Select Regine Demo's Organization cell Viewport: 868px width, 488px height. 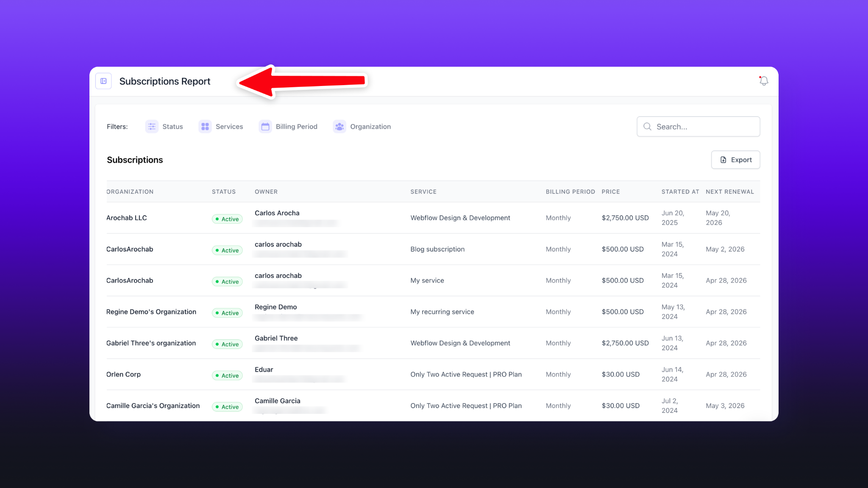pyautogui.click(x=151, y=312)
